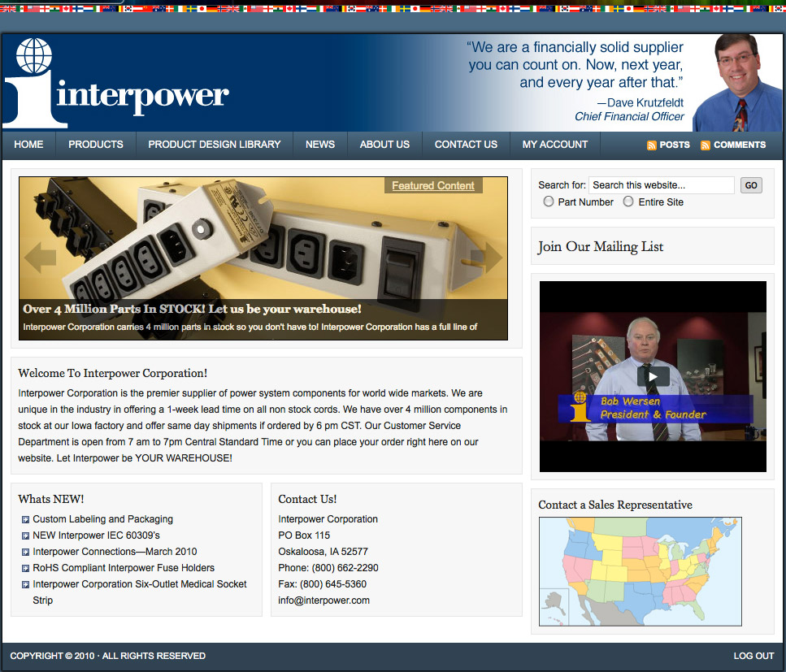Click the international flags strip at top
This screenshot has height=672, width=786.
click(x=393, y=8)
